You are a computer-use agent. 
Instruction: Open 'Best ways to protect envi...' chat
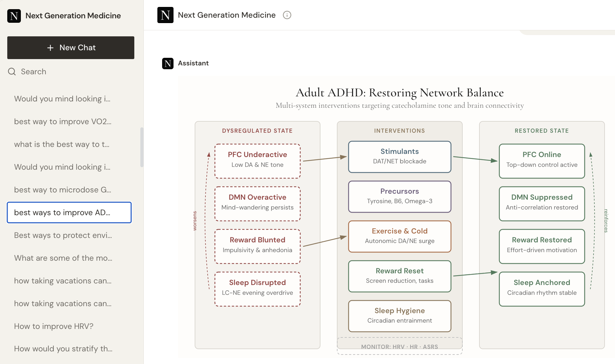point(69,235)
